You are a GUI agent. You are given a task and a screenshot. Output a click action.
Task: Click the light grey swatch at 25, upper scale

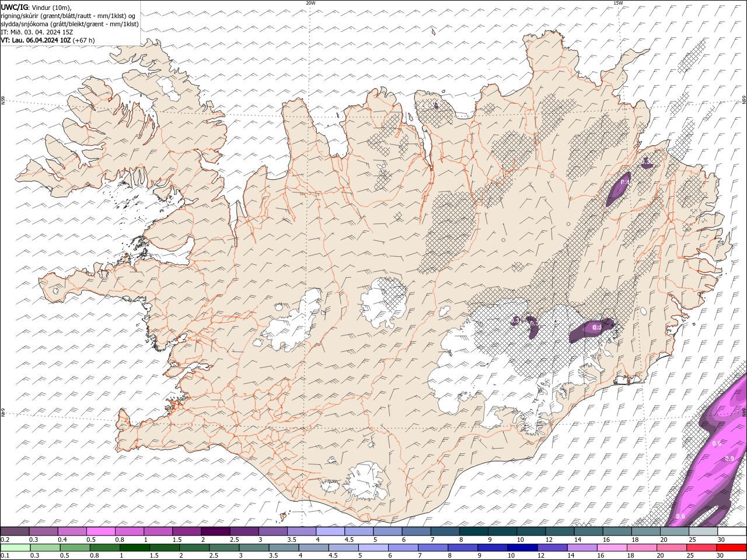703,531
